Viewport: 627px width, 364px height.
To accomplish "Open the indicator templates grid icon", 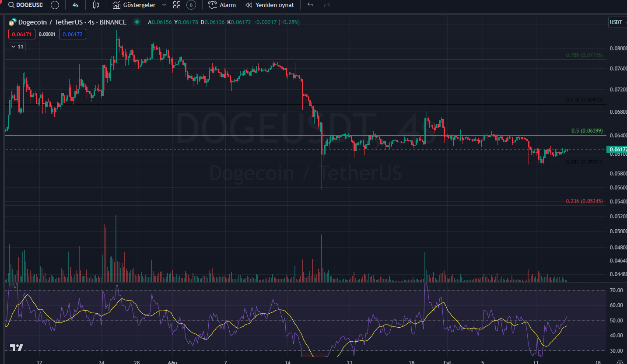I will [177, 5].
